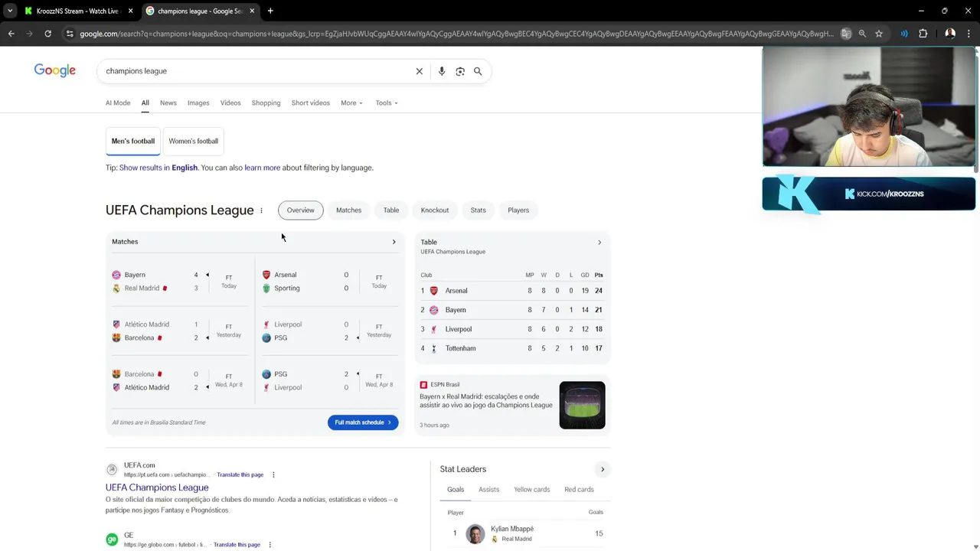Screen dimensions: 980x551
Task: Translate the UEFA.com page
Action: (240, 474)
